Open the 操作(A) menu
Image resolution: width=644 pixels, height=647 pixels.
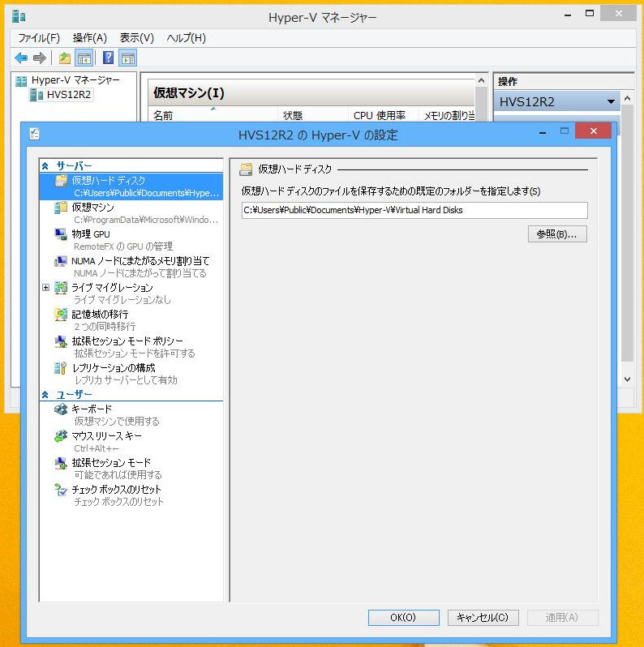[89, 38]
